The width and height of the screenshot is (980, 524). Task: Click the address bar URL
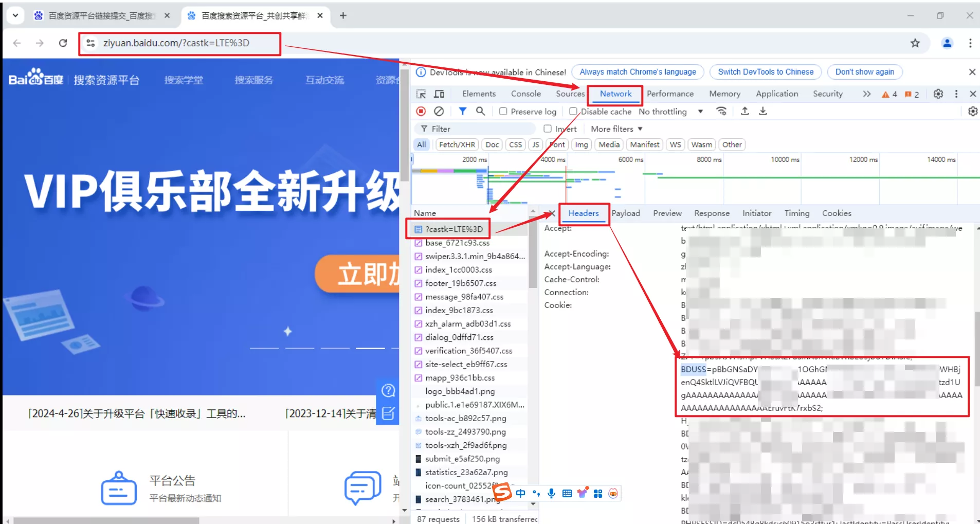coord(176,43)
